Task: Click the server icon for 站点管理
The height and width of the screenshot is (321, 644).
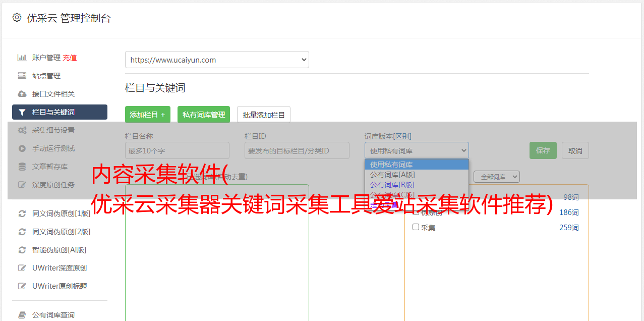Action: [x=22, y=76]
